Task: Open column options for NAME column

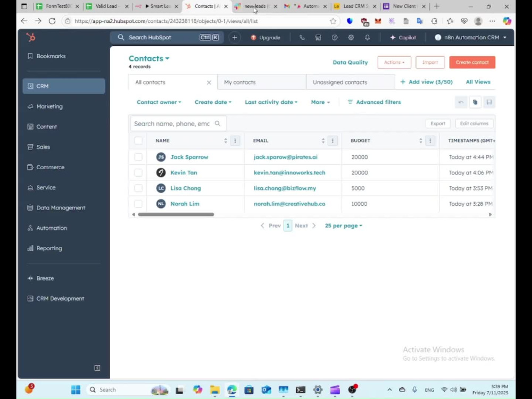Action: coord(235,140)
